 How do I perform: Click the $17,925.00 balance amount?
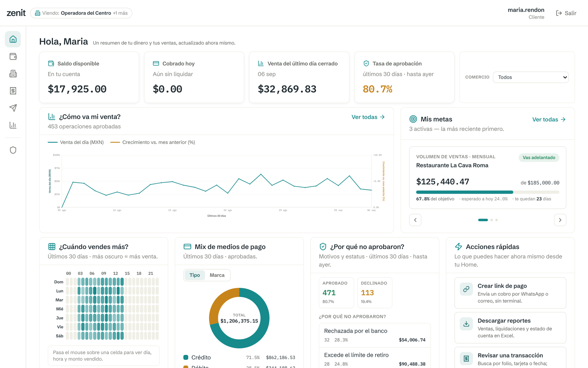[77, 89]
